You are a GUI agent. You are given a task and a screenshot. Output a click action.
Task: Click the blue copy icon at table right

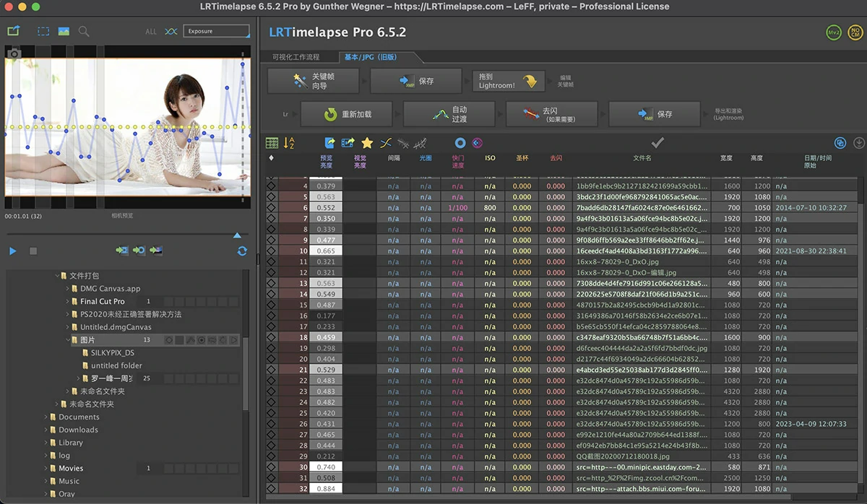[840, 143]
